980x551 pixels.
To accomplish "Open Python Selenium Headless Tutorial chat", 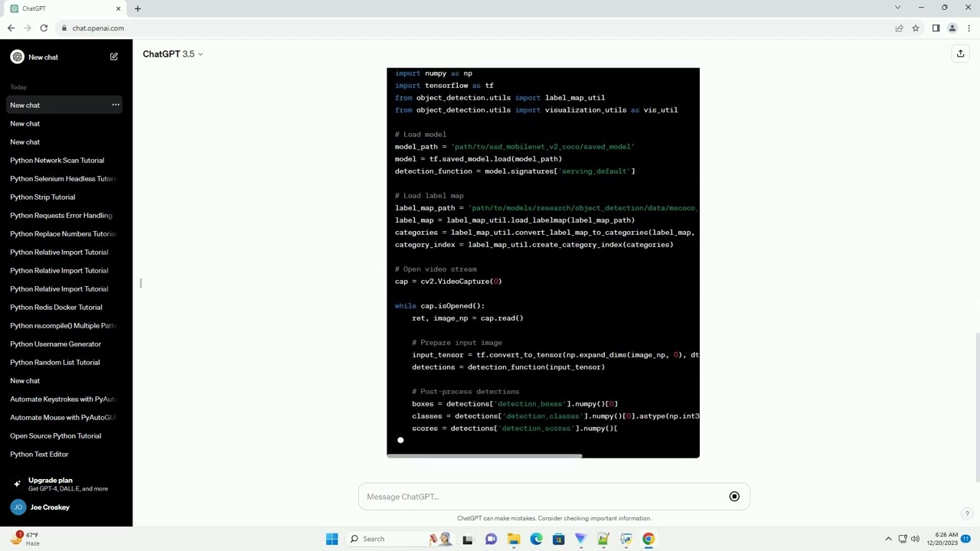I will point(63,178).
